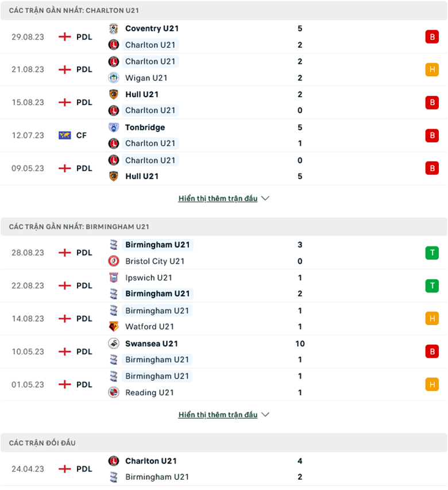The width and height of the screenshot is (448, 490).
Task: Click the Swansea U21 swan crest icon
Action: click(114, 344)
